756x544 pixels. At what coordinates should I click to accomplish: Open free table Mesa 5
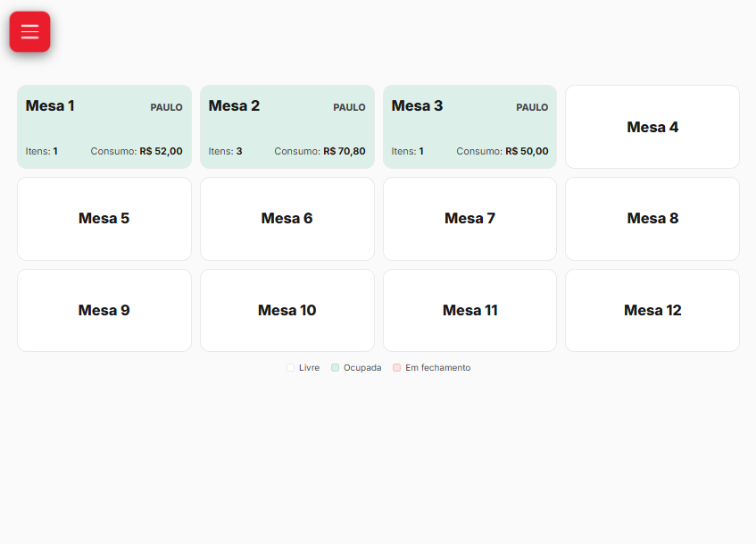point(104,219)
